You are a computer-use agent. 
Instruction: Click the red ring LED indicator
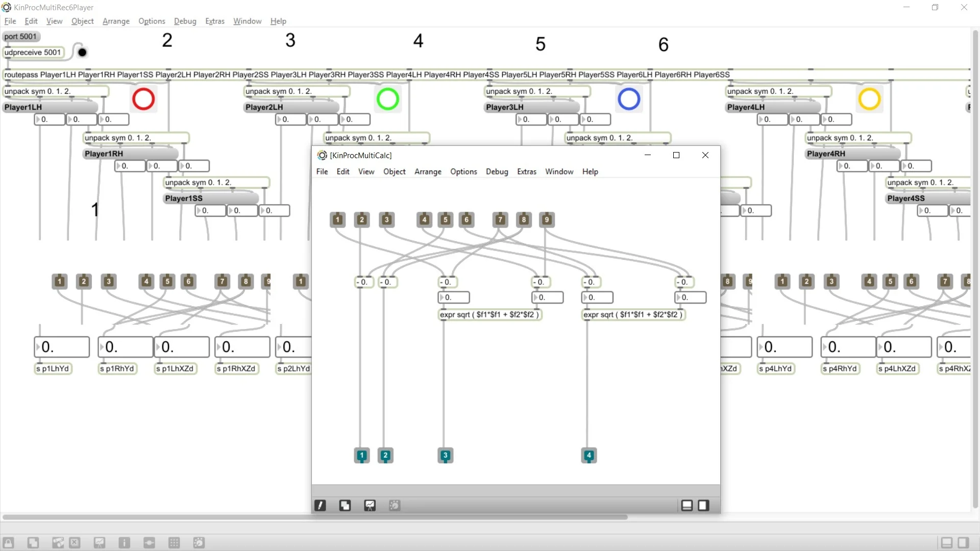pyautogui.click(x=143, y=99)
